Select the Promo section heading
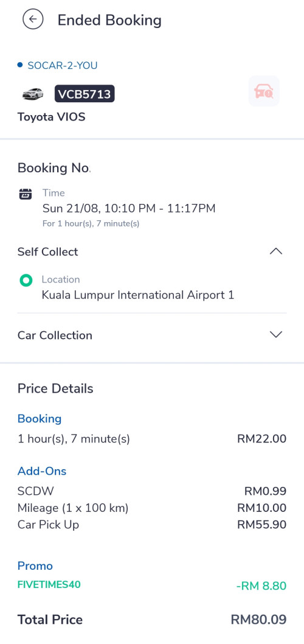This screenshot has width=304, height=644. (35, 565)
